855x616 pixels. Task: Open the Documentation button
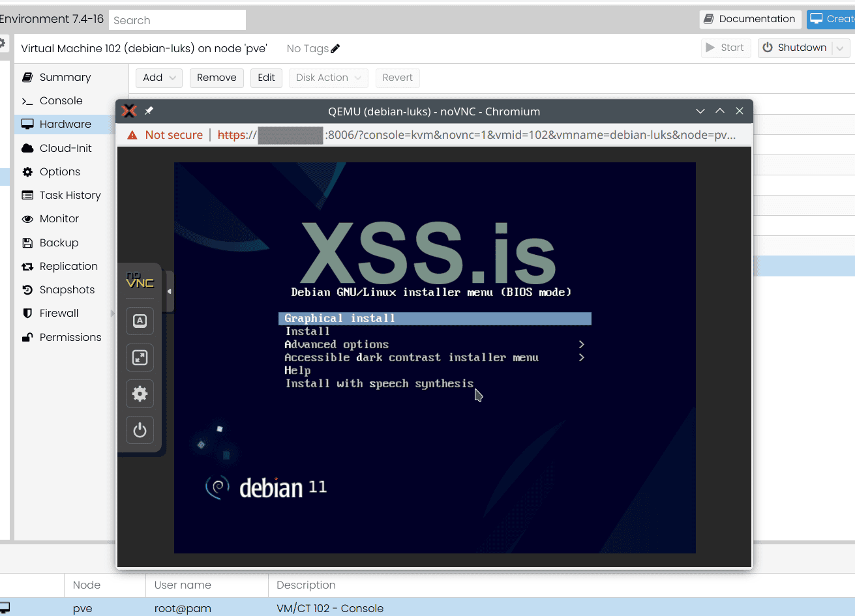(x=750, y=19)
